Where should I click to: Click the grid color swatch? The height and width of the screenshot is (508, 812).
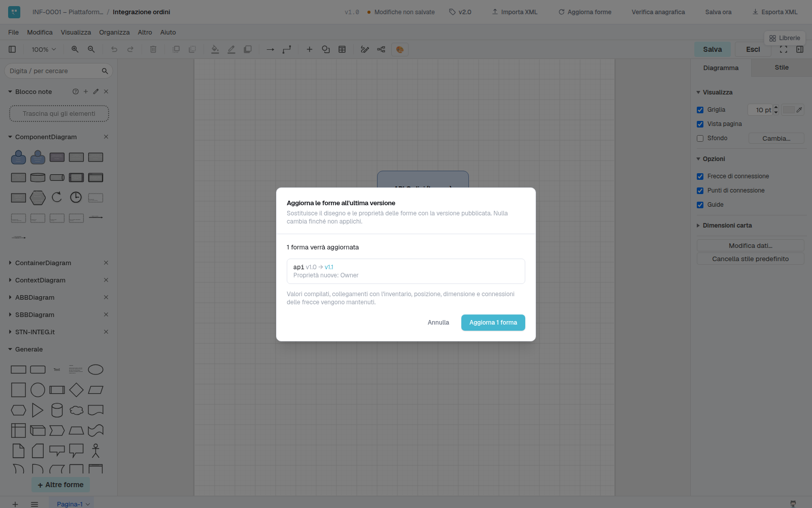point(789,110)
